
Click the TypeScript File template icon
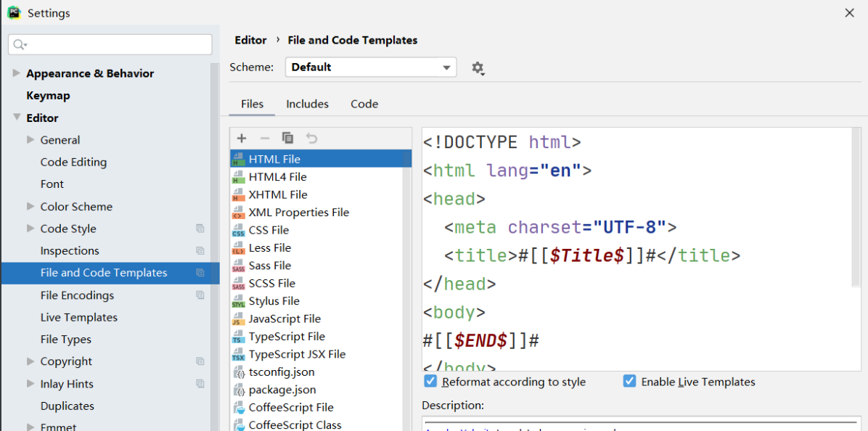[238, 337]
